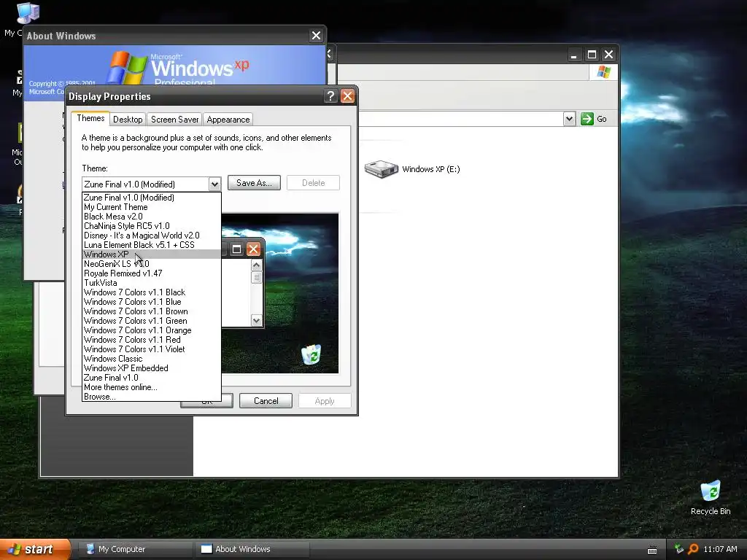The width and height of the screenshot is (747, 560).
Task: Close the My Computer window
Action: (609, 55)
